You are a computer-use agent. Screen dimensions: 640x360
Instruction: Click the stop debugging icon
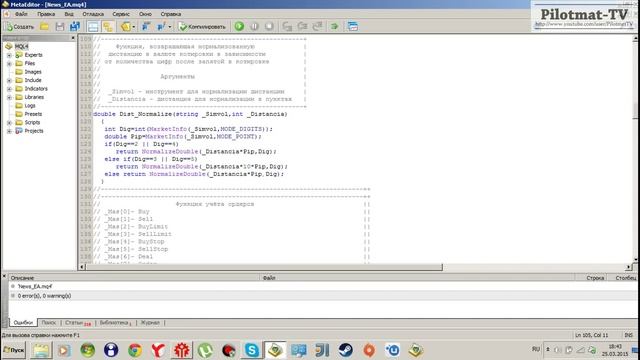pos(269,27)
